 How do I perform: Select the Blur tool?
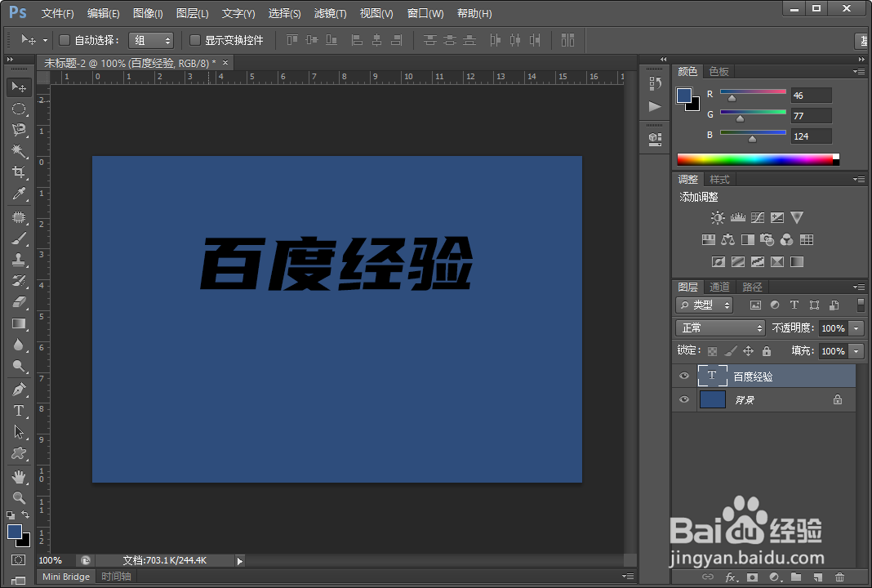pyautogui.click(x=19, y=345)
